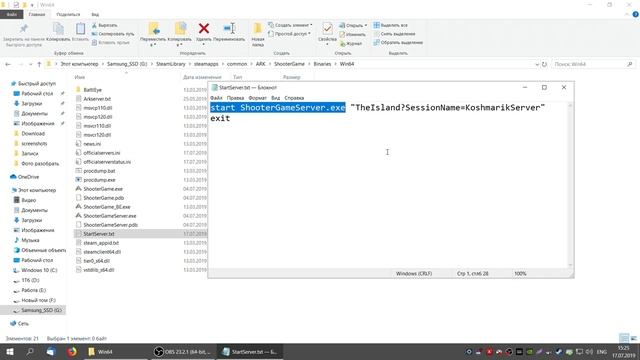Click the red Delete icon in ribbon
The width and height of the screenshot is (640, 360).
pos(204,28)
